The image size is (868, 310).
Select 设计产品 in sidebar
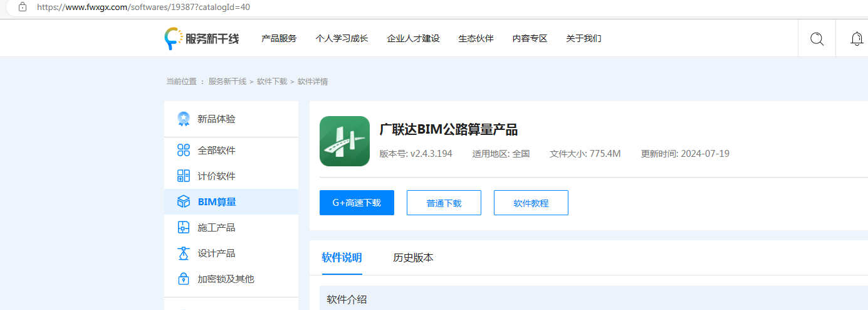231,254
